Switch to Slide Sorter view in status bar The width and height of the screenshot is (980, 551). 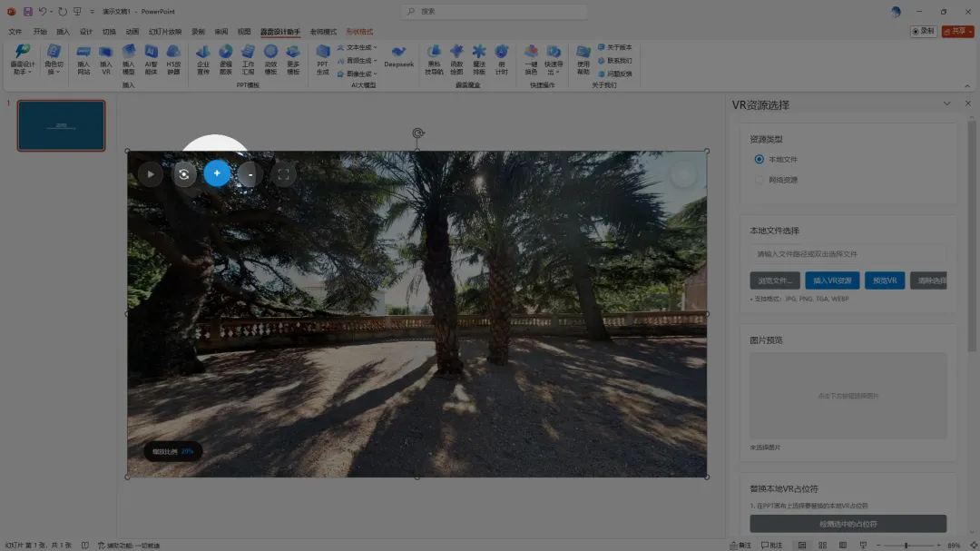(822, 546)
